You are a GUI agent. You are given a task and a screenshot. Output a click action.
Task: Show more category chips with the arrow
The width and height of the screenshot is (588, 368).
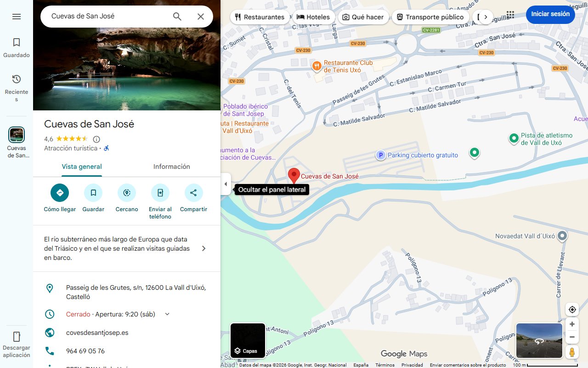point(486,17)
